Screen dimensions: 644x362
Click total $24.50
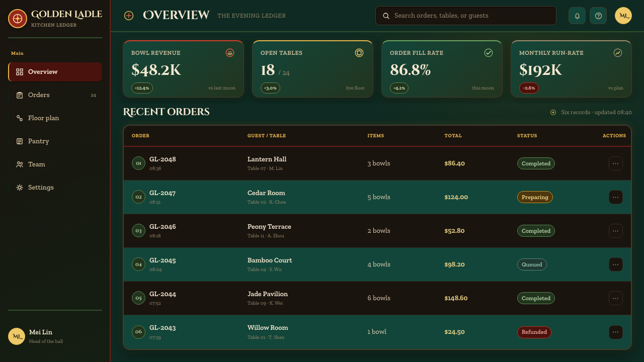(454, 332)
